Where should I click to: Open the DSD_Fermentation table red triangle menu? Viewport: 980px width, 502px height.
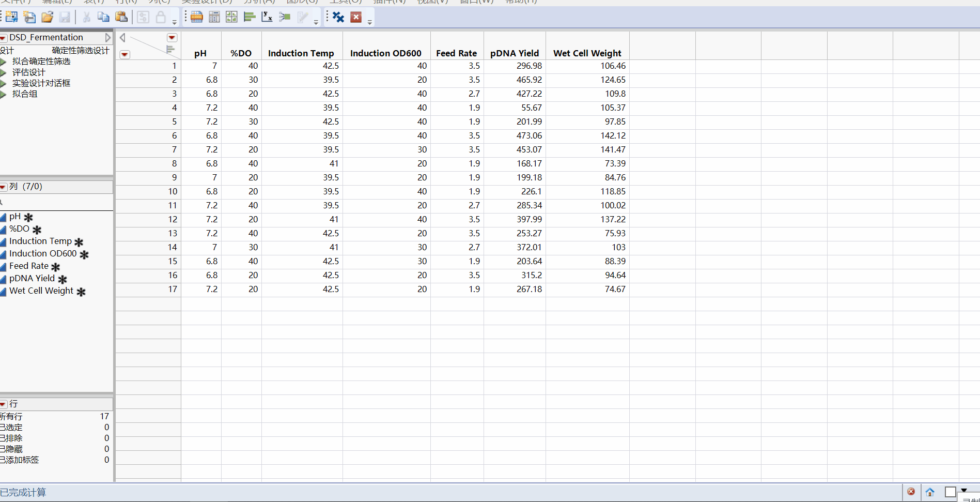tap(3, 38)
